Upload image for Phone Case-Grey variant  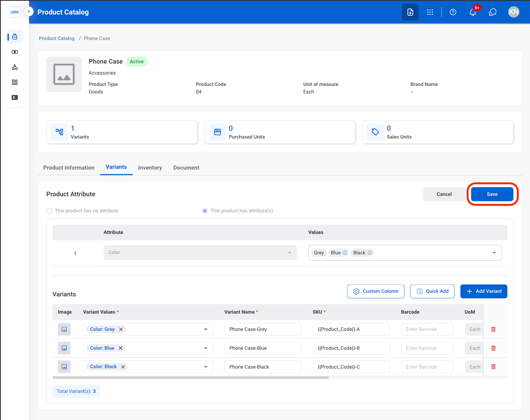[64, 329]
